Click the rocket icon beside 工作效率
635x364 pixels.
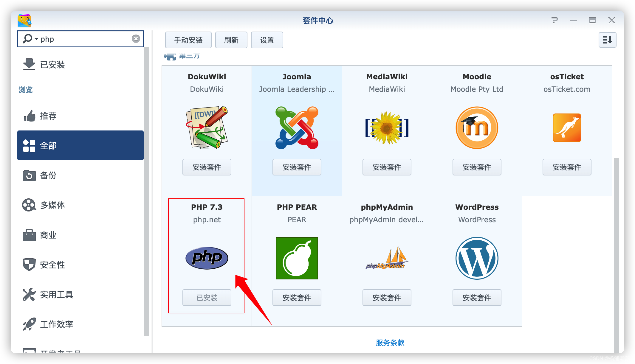(29, 324)
